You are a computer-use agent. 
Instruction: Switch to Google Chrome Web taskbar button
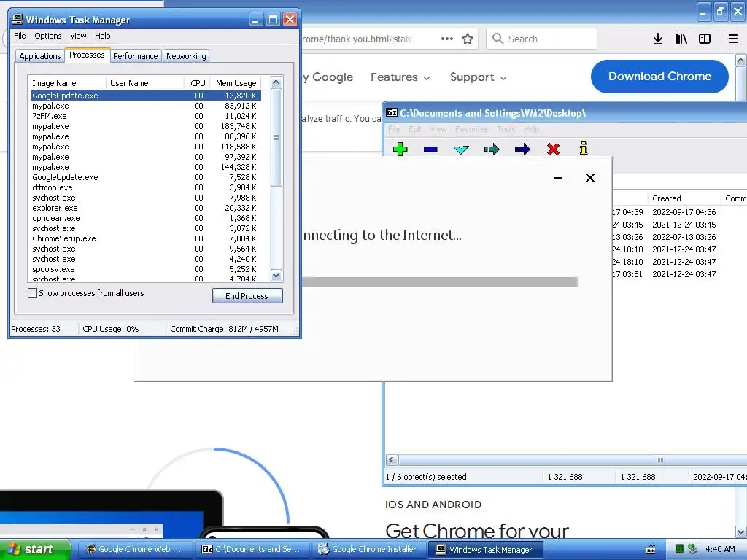(134, 549)
